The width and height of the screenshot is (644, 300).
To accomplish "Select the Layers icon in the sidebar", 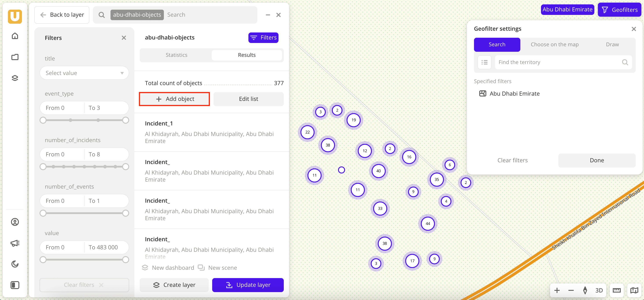I will coord(15,78).
